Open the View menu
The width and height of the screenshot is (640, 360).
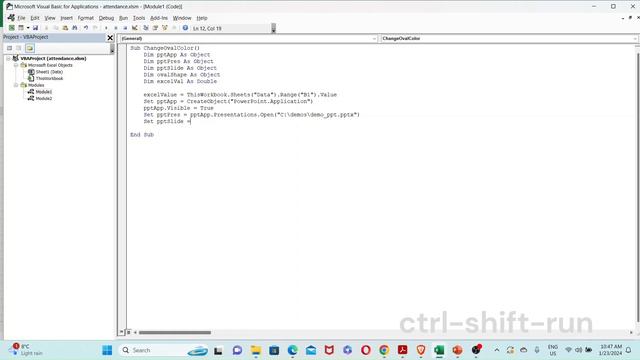[50, 18]
